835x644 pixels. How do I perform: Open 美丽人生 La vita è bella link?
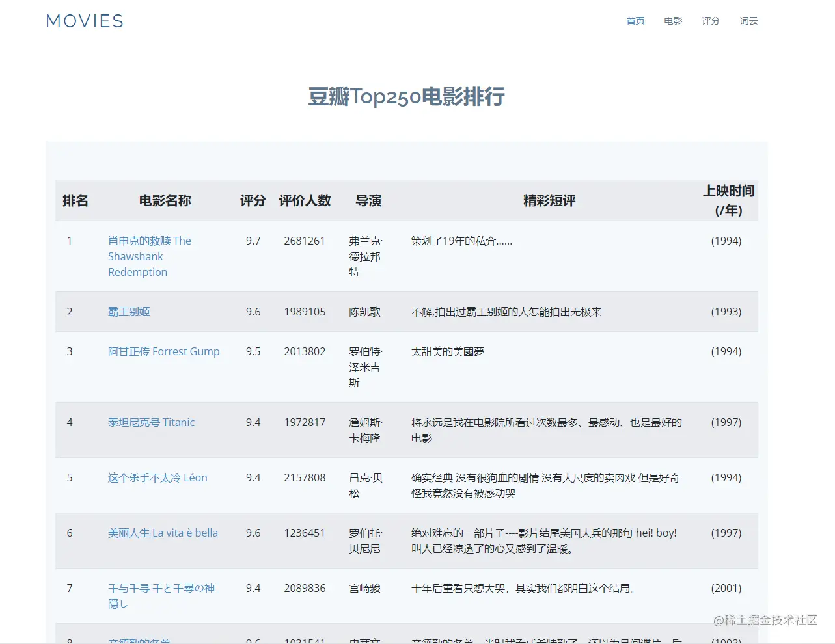coord(163,533)
